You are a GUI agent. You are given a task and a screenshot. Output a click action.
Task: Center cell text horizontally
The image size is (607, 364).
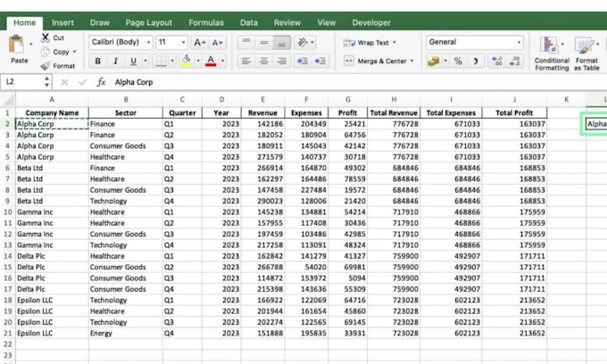pos(264,61)
